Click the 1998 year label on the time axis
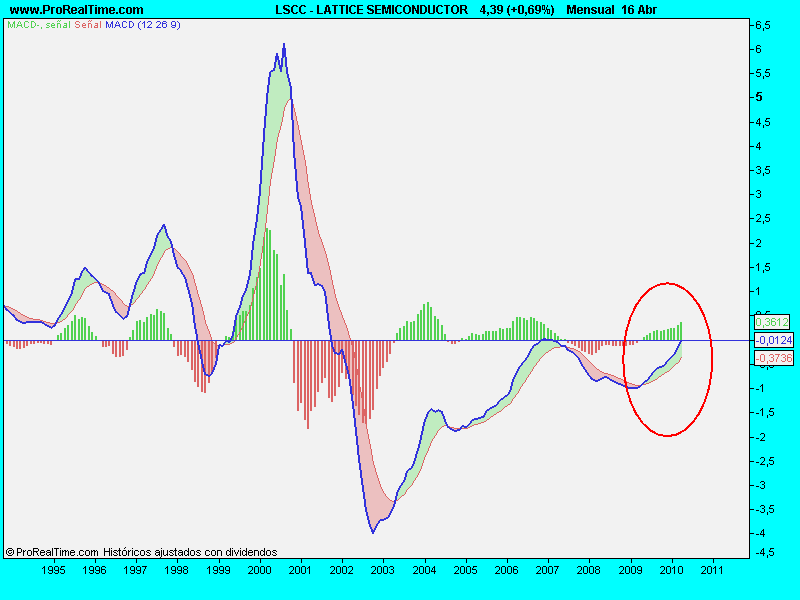Viewport: 800px width, 600px height. tap(177, 570)
